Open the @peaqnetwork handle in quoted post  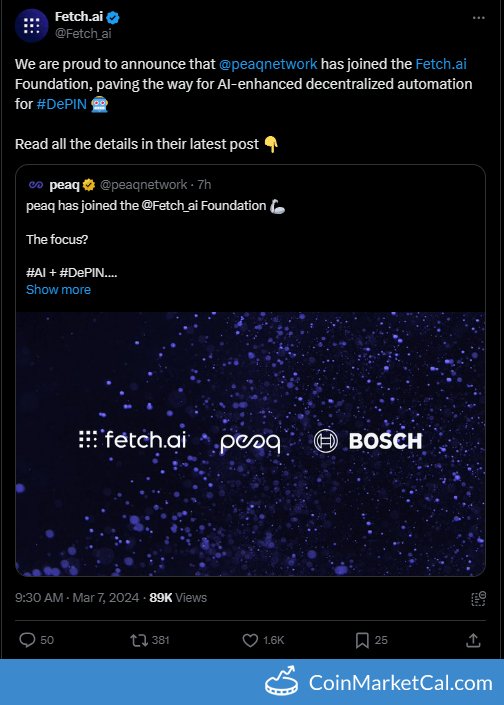(143, 185)
